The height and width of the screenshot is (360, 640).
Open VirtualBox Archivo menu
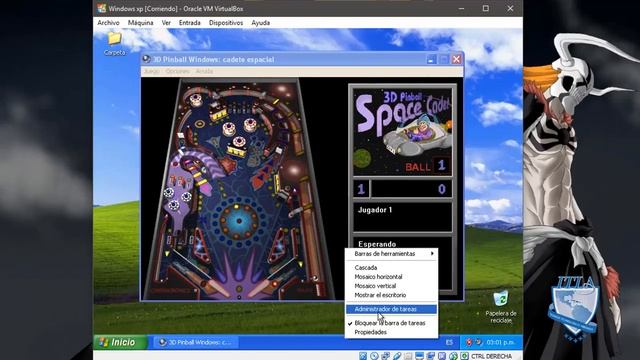click(x=108, y=23)
